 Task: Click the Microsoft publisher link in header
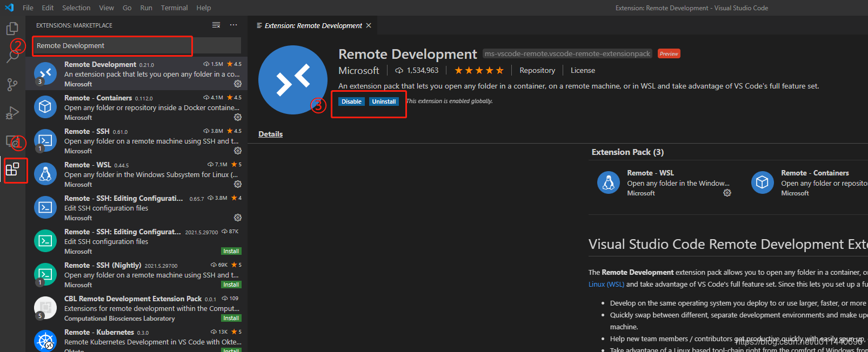359,71
